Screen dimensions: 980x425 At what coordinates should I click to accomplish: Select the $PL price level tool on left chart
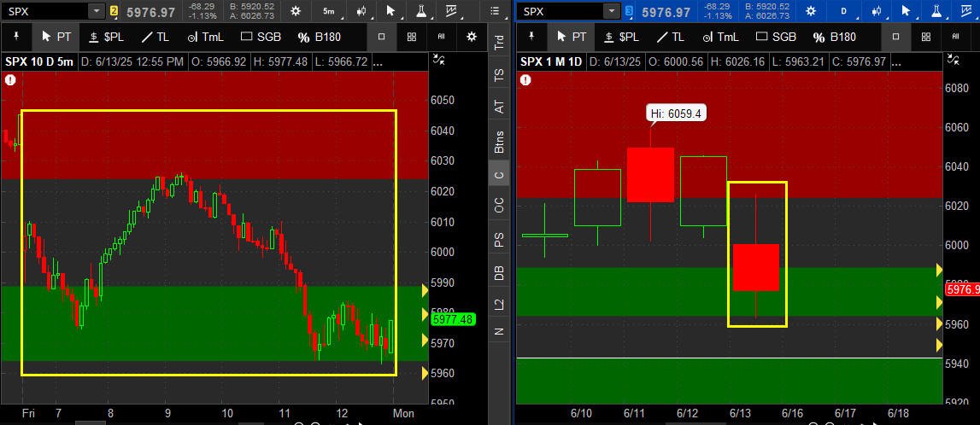pyautogui.click(x=106, y=37)
